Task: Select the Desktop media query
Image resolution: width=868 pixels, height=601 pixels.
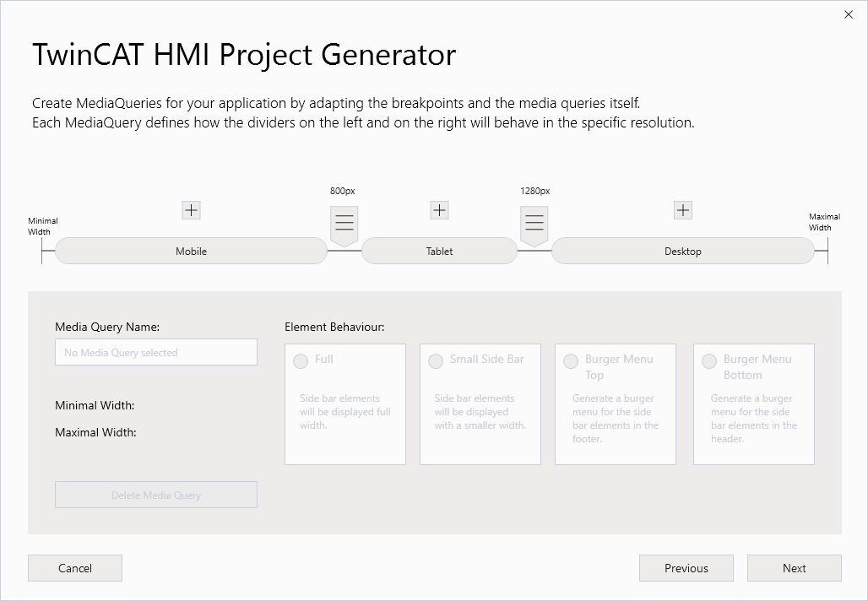Action: [x=682, y=251]
